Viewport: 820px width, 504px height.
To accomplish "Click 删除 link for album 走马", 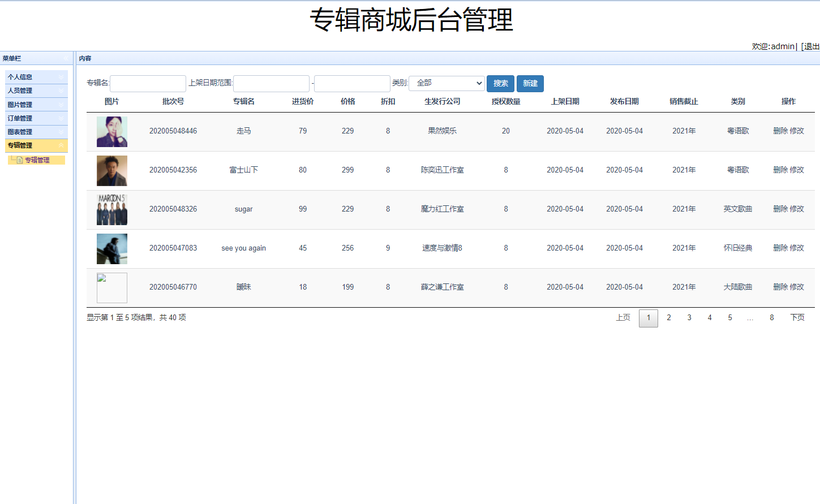I will pyautogui.click(x=780, y=131).
